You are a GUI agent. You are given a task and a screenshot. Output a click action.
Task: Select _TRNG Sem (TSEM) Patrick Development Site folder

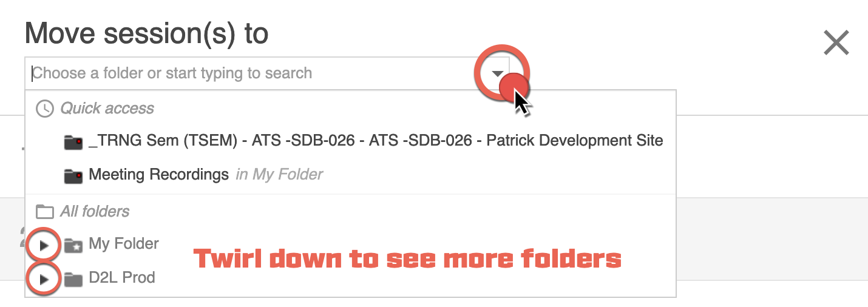click(x=376, y=141)
